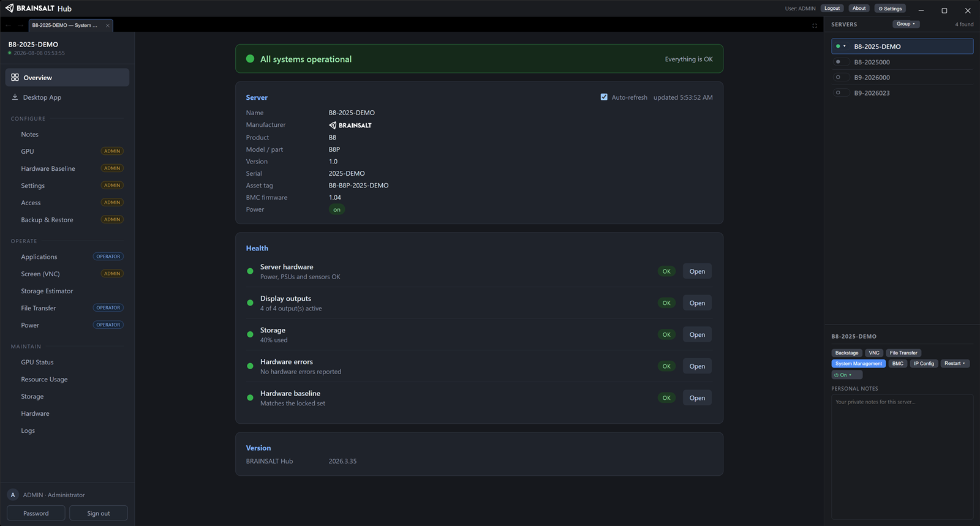Minimize the Hub window

coord(921,10)
